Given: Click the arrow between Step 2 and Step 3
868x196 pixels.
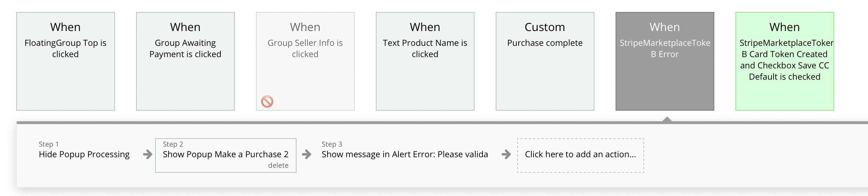Looking at the screenshot, I should pos(307,154).
